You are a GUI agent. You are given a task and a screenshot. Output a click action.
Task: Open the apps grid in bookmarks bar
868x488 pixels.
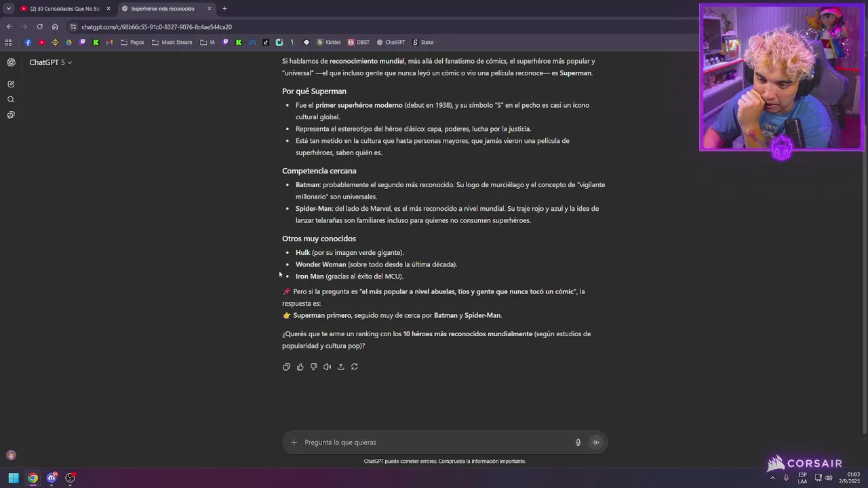(x=8, y=42)
